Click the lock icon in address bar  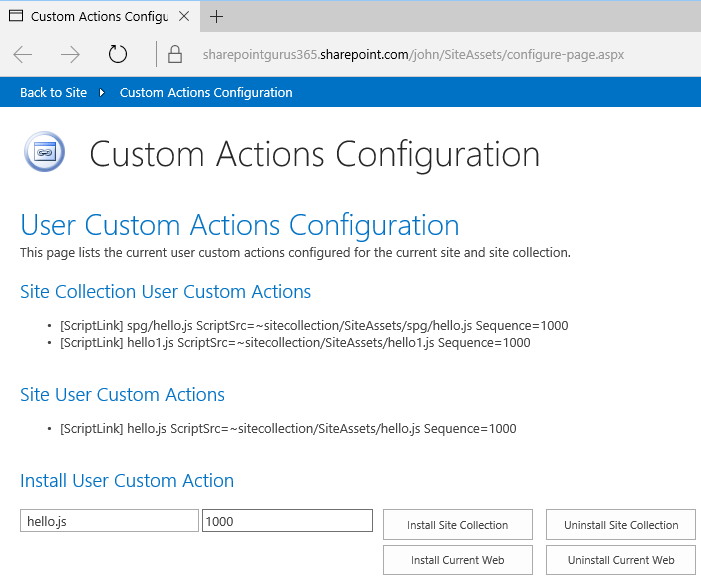(175, 55)
